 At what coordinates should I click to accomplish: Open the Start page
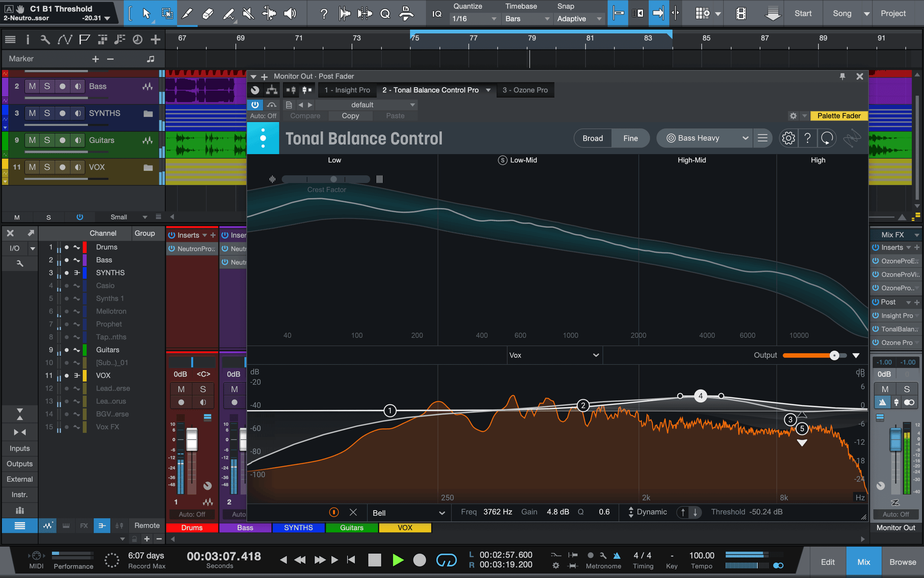point(803,13)
